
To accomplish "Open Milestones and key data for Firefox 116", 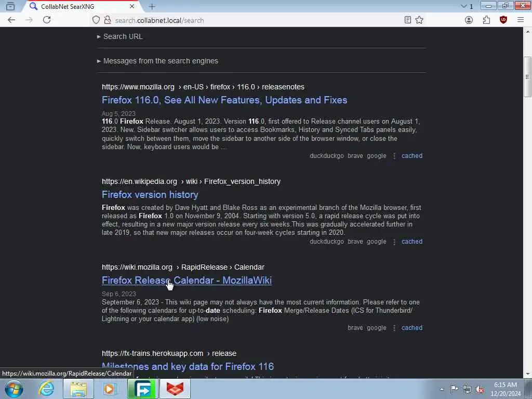I will point(188,366).
